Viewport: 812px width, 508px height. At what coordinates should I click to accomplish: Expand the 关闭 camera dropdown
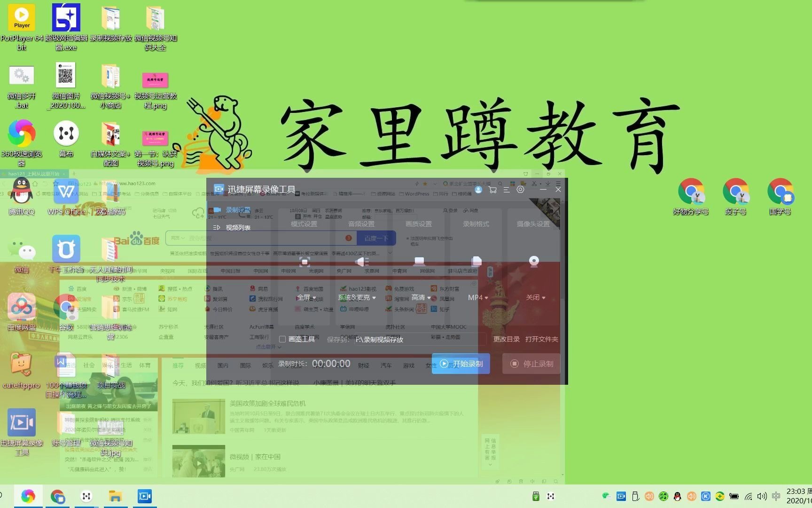(x=536, y=298)
